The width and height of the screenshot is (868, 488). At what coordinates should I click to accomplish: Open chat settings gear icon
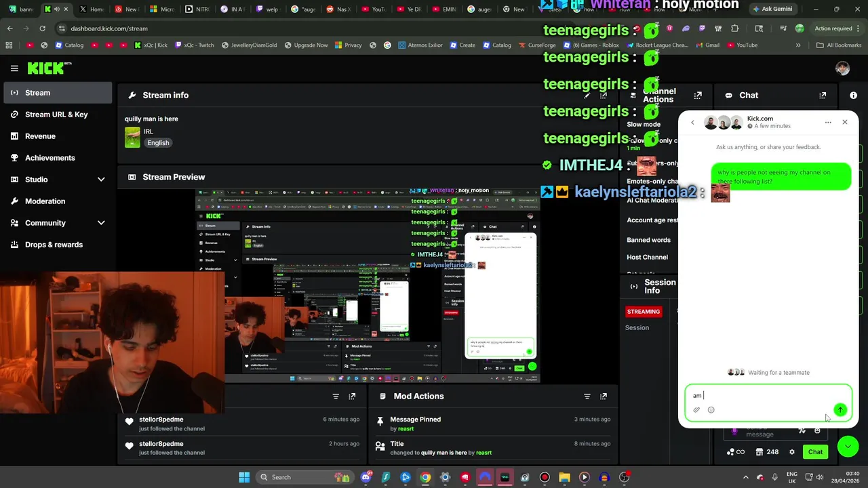[791, 452]
